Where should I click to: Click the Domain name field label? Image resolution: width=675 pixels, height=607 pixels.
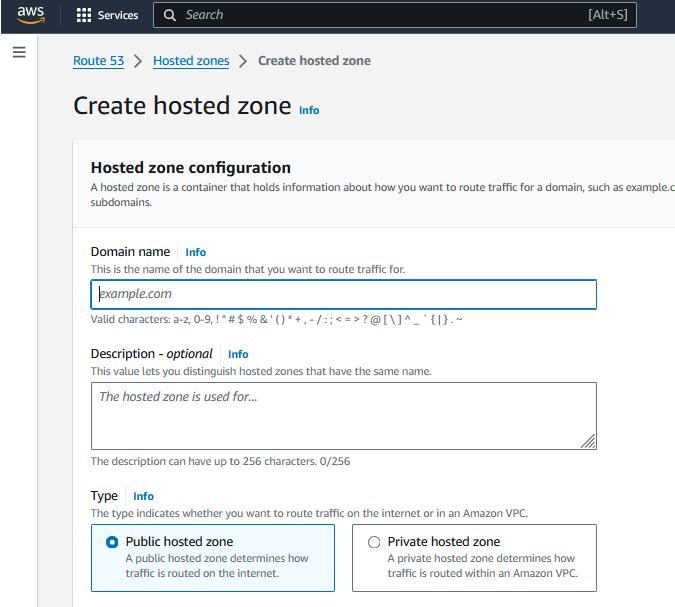(130, 251)
